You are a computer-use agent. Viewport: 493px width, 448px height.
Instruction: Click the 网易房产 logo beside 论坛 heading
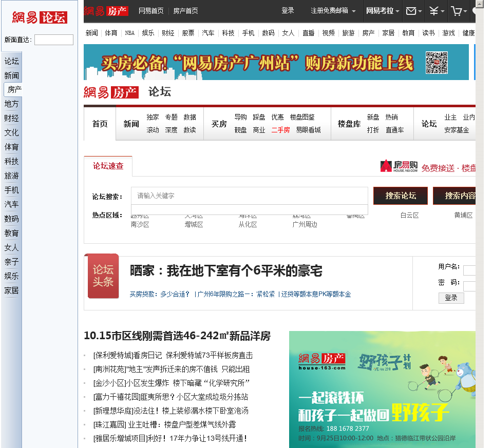tap(111, 92)
